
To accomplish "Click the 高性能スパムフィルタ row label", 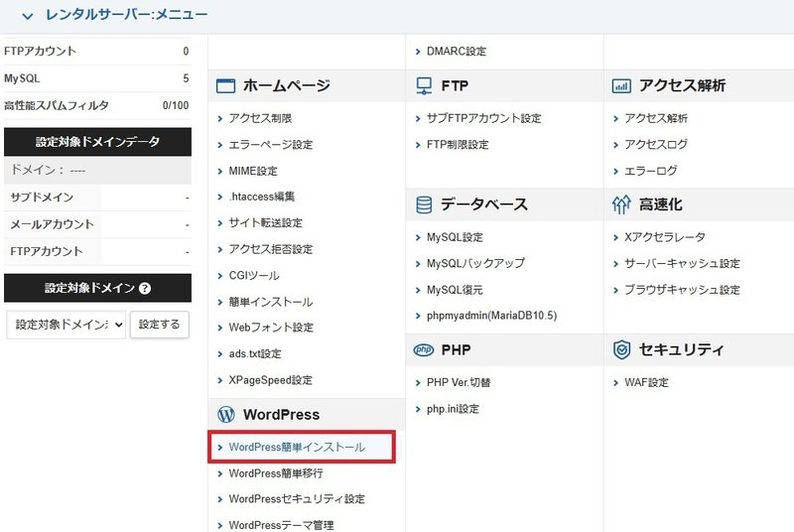I will coord(57,106).
